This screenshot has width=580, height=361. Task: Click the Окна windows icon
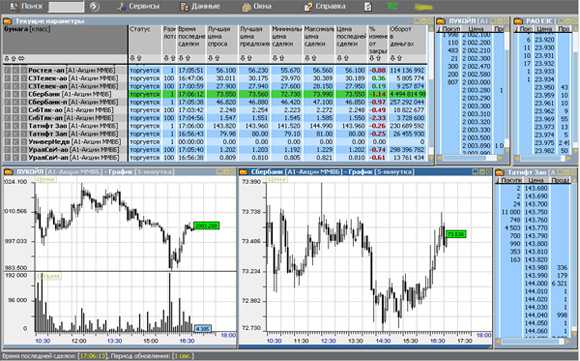click(x=246, y=7)
